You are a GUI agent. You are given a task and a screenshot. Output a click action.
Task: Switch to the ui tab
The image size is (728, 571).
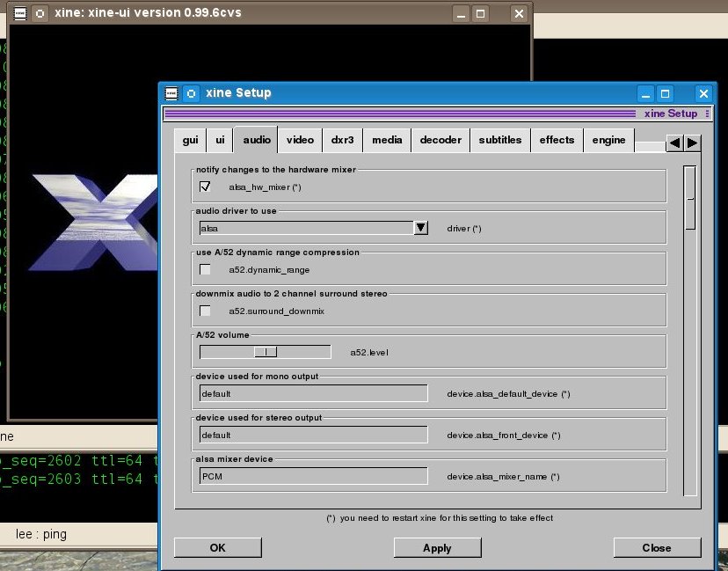pos(220,140)
